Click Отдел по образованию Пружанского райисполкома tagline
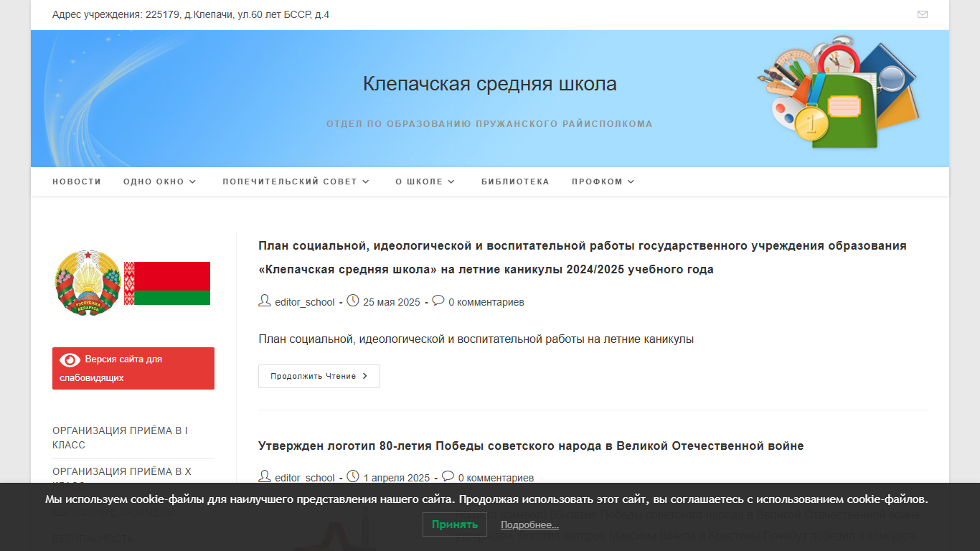Screen dimensions: 980x551 click(490, 124)
